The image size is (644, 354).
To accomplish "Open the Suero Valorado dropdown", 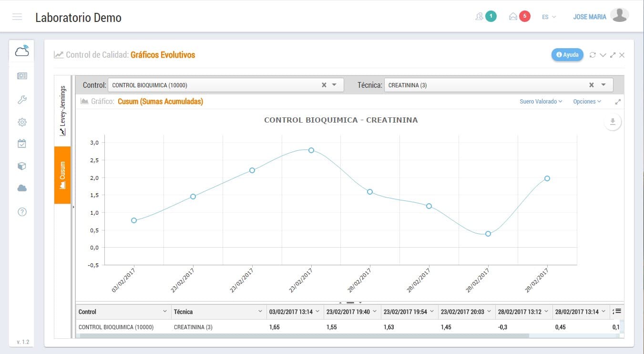I will 541,102.
